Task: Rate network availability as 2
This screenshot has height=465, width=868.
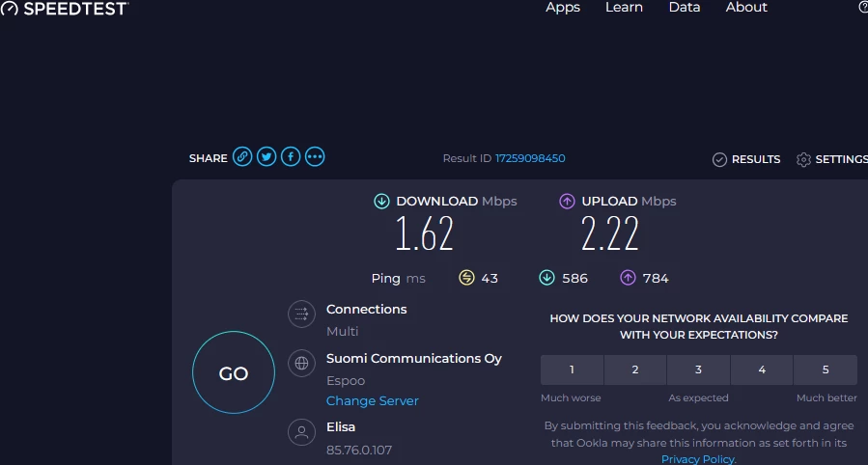Action: point(635,369)
